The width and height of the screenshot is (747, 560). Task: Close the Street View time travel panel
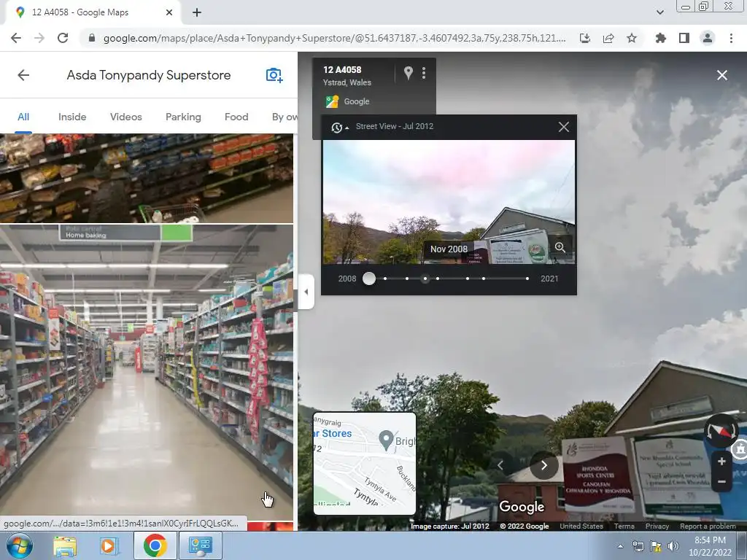564,127
